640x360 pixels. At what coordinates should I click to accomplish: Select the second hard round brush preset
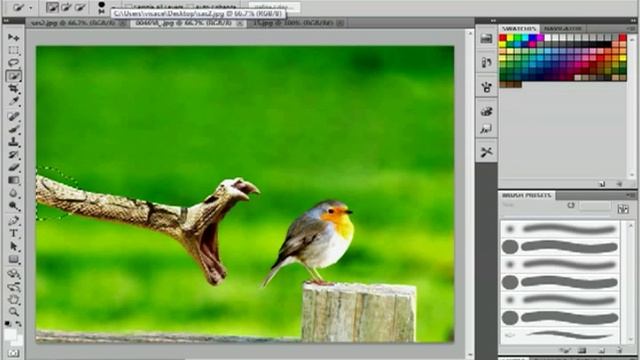pyautogui.click(x=560, y=282)
